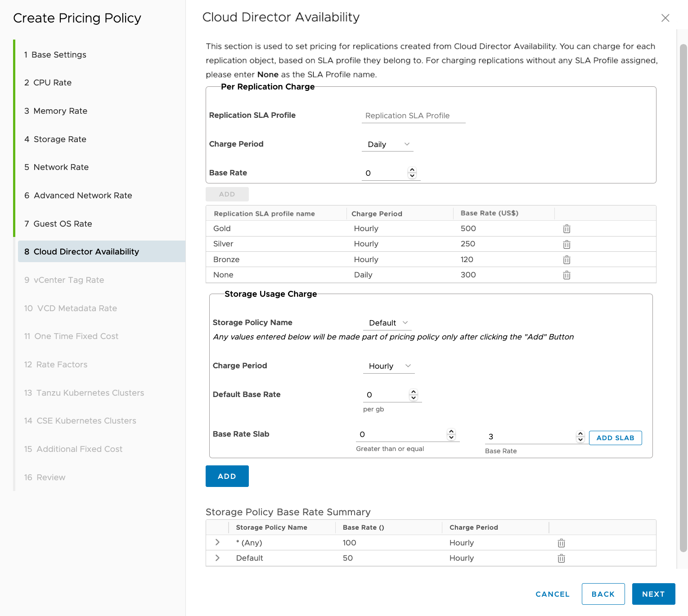
Task: Delete the * (Any) storage policy row
Action: click(561, 543)
